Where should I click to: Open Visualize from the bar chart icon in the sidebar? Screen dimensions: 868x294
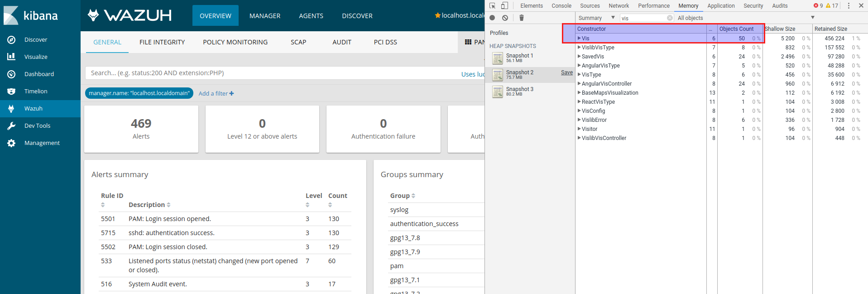tap(11, 57)
